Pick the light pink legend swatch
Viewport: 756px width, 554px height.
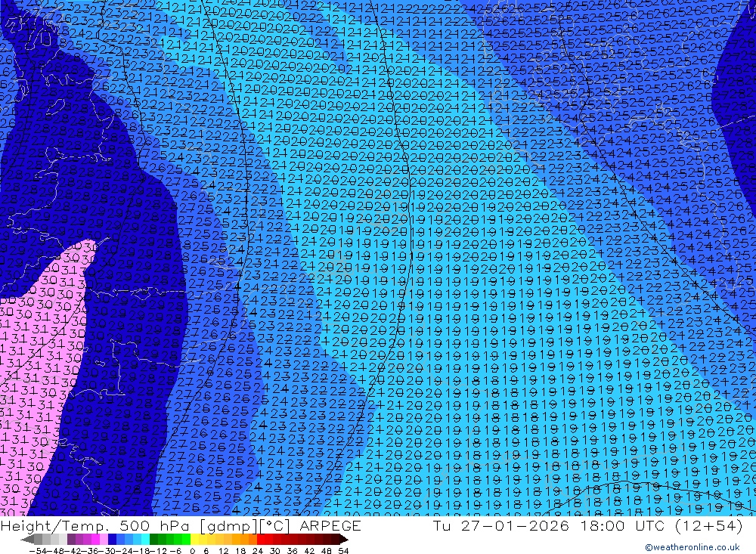tap(104, 540)
